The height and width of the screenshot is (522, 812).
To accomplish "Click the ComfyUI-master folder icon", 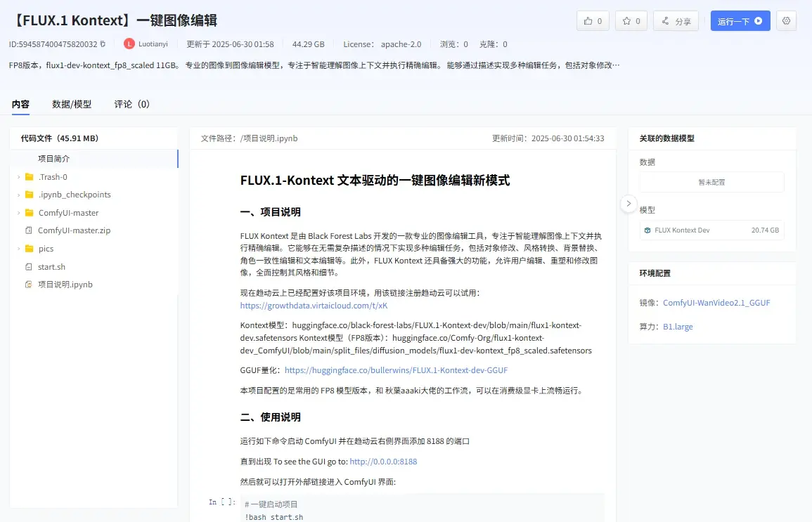I will pyautogui.click(x=30, y=213).
